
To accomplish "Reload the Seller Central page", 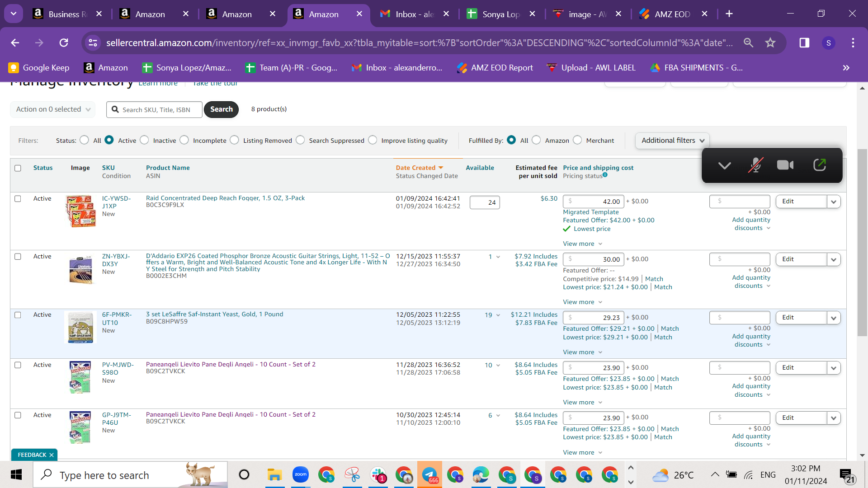I will (64, 42).
